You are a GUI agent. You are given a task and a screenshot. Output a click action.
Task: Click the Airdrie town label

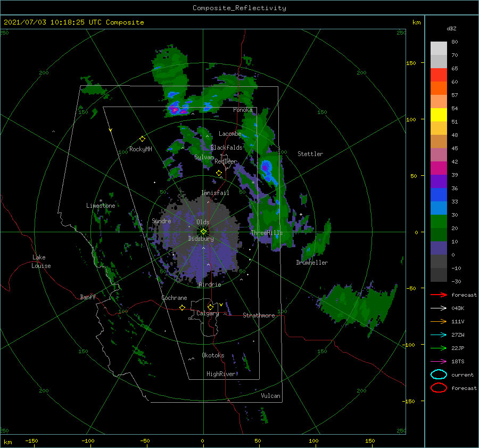210,284
